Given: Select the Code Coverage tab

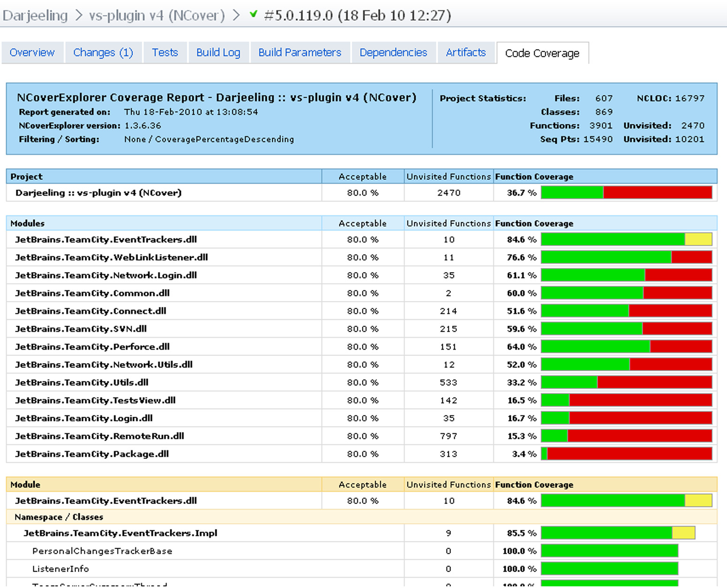Looking at the screenshot, I should point(542,53).
